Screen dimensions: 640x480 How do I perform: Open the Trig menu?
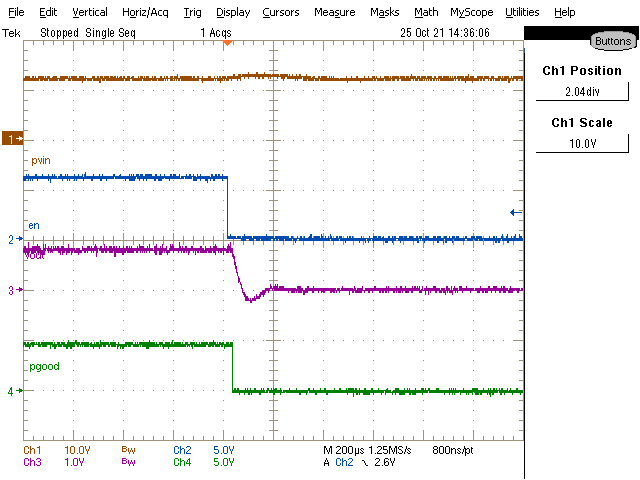click(192, 12)
